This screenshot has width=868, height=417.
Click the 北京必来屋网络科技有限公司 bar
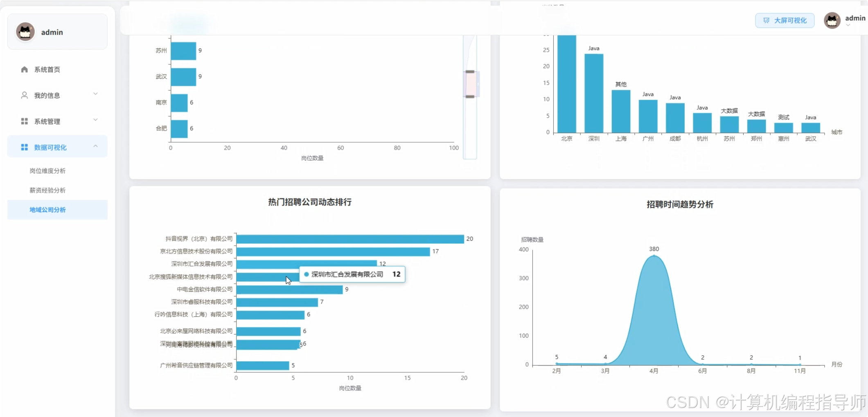pyautogui.click(x=268, y=331)
